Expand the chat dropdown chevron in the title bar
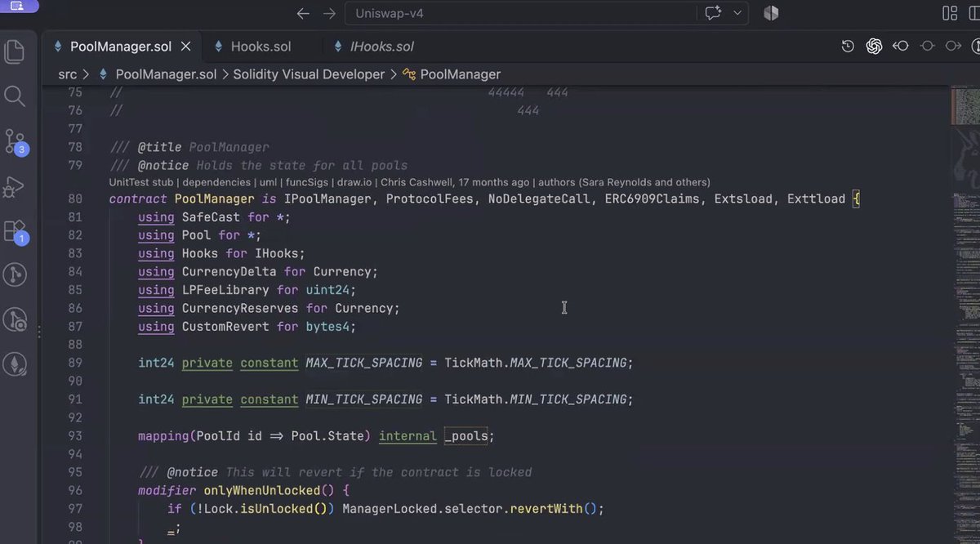 point(737,13)
